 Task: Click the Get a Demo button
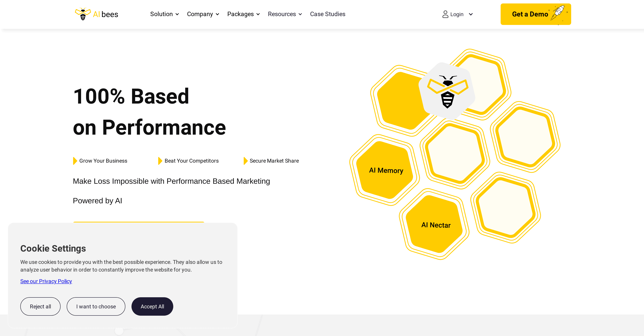(x=530, y=14)
